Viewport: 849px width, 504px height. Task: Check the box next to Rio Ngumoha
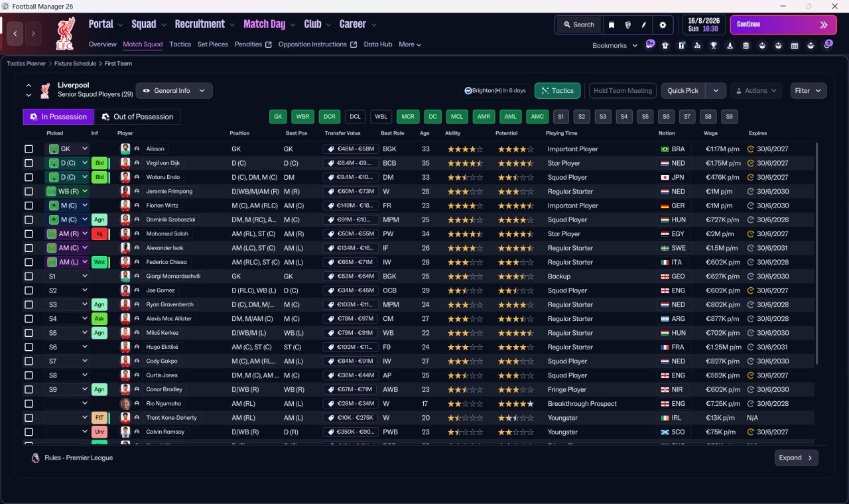click(x=29, y=404)
